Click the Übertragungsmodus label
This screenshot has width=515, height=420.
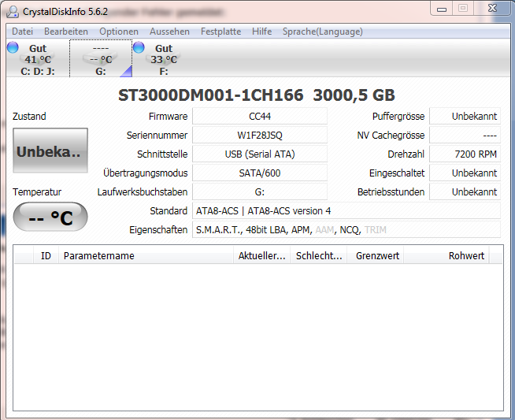(x=146, y=173)
